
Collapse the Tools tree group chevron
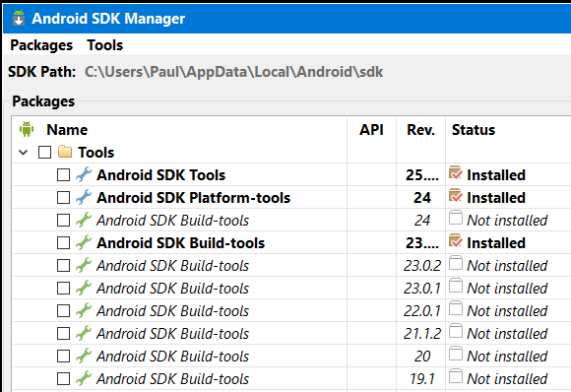pos(24,153)
